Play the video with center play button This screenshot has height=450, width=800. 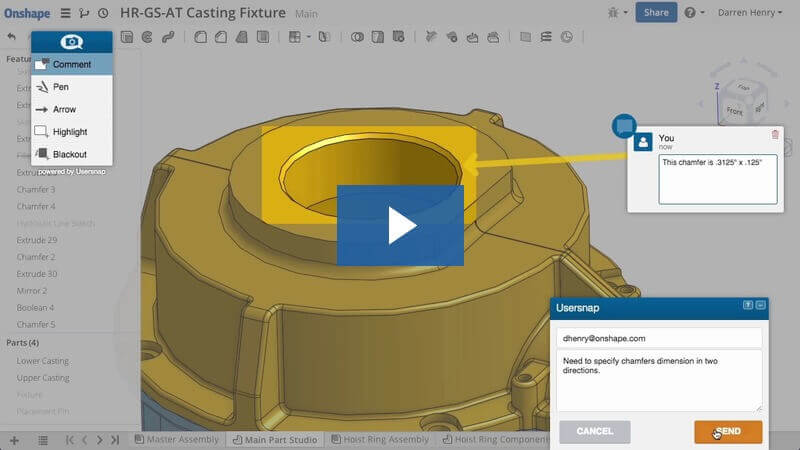coord(400,226)
